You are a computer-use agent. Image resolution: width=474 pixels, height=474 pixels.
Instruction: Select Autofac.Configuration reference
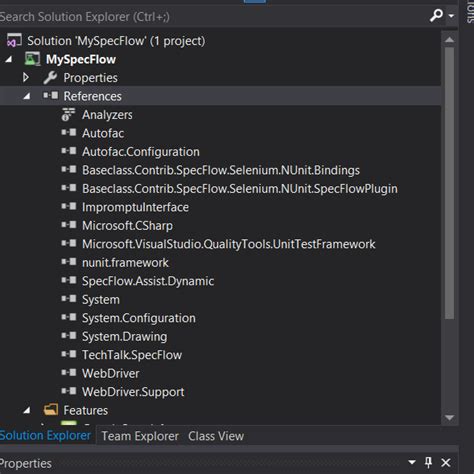pos(141,152)
